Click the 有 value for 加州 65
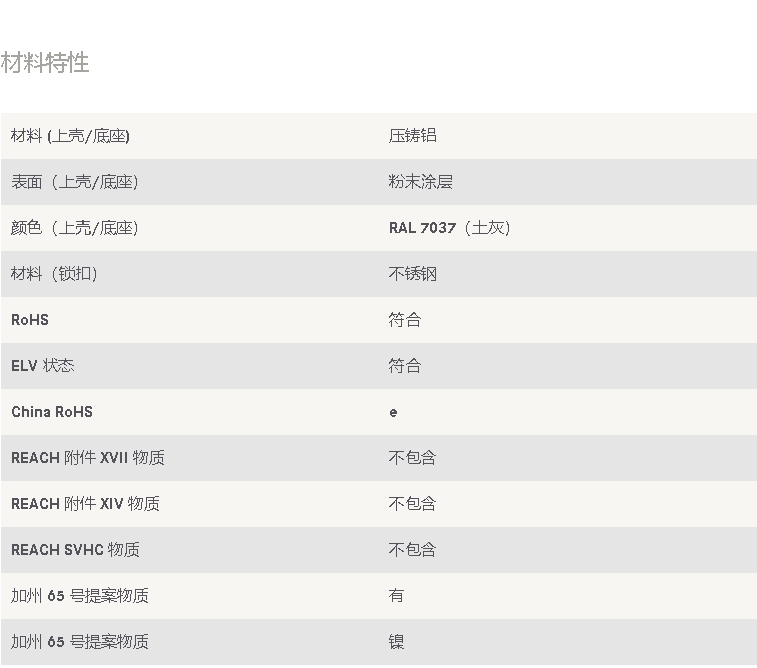 coord(396,596)
